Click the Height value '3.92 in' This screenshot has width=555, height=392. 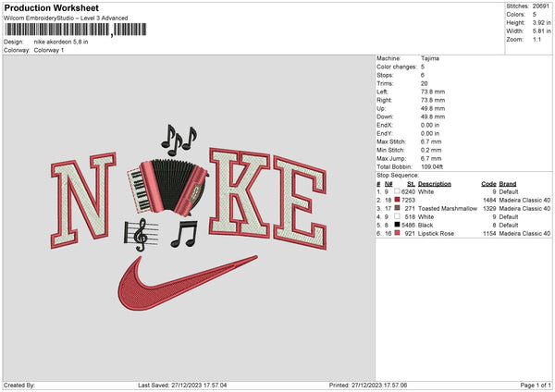pyautogui.click(x=541, y=22)
